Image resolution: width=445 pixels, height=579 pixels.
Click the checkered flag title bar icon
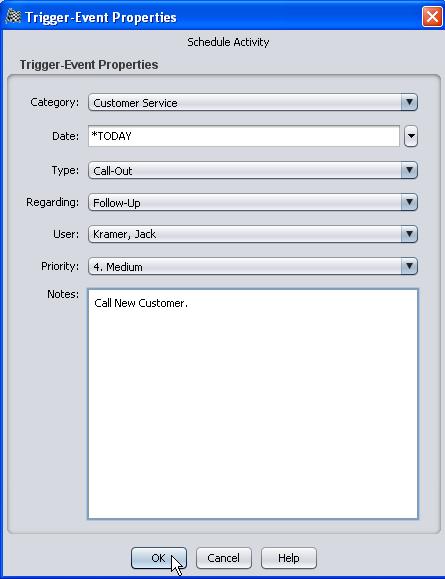(13, 17)
